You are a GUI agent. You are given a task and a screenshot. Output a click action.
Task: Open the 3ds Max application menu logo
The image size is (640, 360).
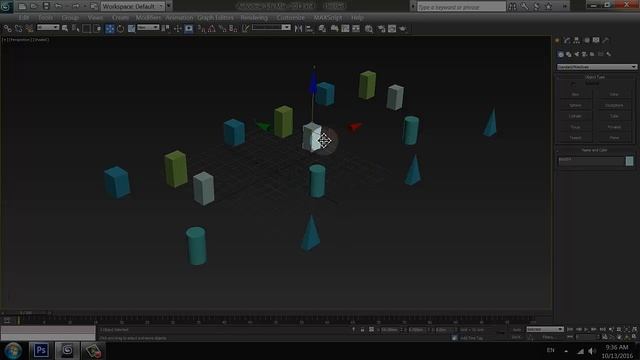coord(6,6)
